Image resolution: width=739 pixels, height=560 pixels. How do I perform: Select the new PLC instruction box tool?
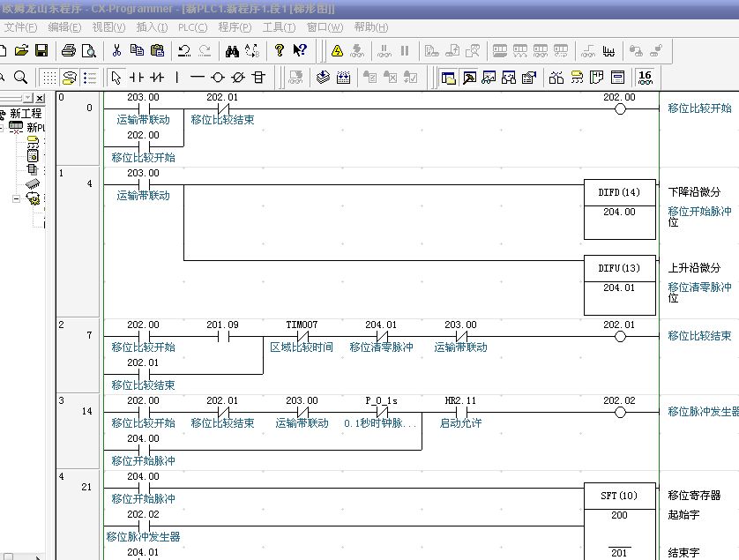point(258,78)
